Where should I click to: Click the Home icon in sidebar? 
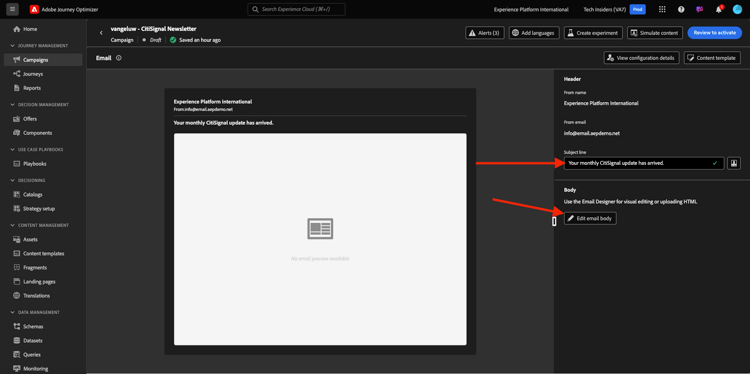[x=17, y=29]
